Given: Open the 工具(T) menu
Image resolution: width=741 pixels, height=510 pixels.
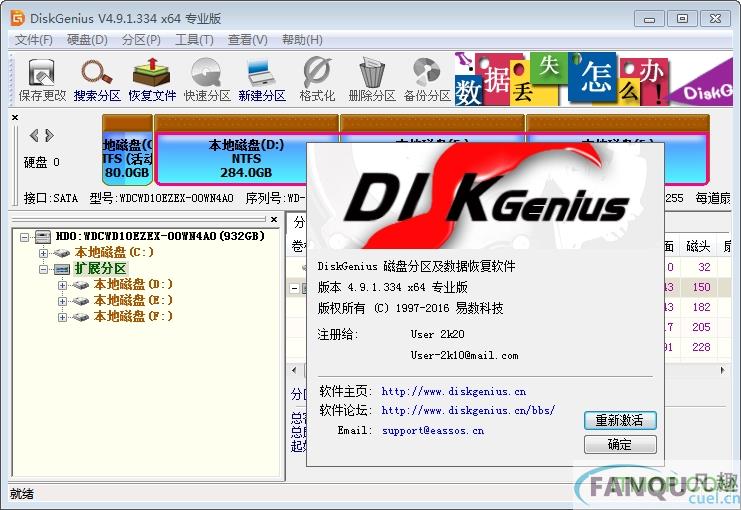Looking at the screenshot, I should tap(194, 40).
